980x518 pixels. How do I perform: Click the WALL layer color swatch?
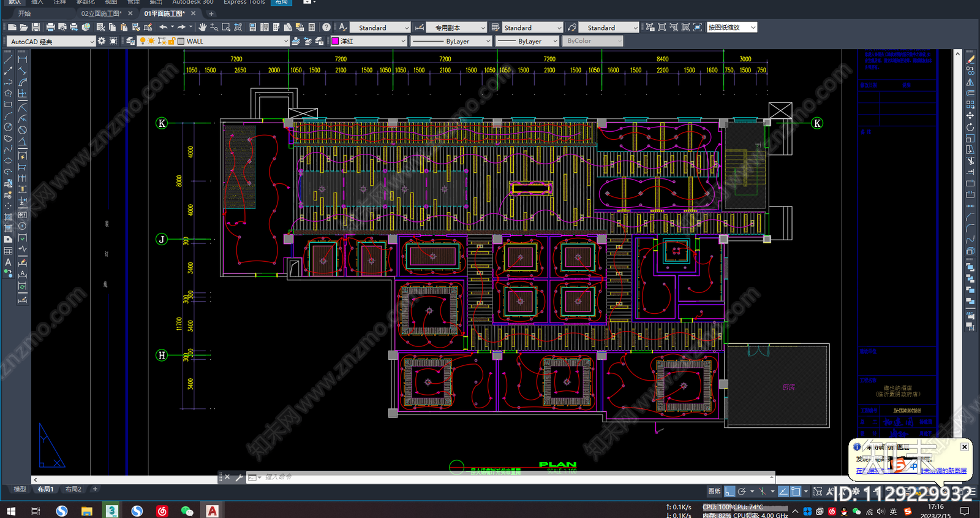[181, 41]
